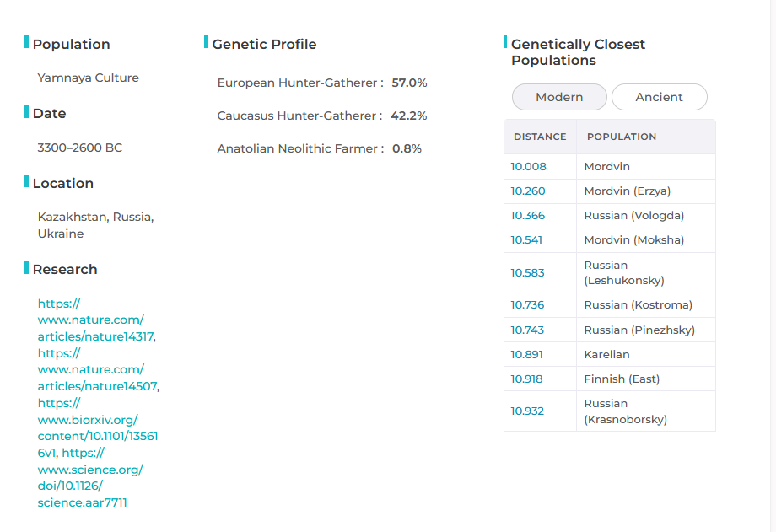The width and height of the screenshot is (776, 532).
Task: Open the nature14317 research article link
Action: [91, 320]
